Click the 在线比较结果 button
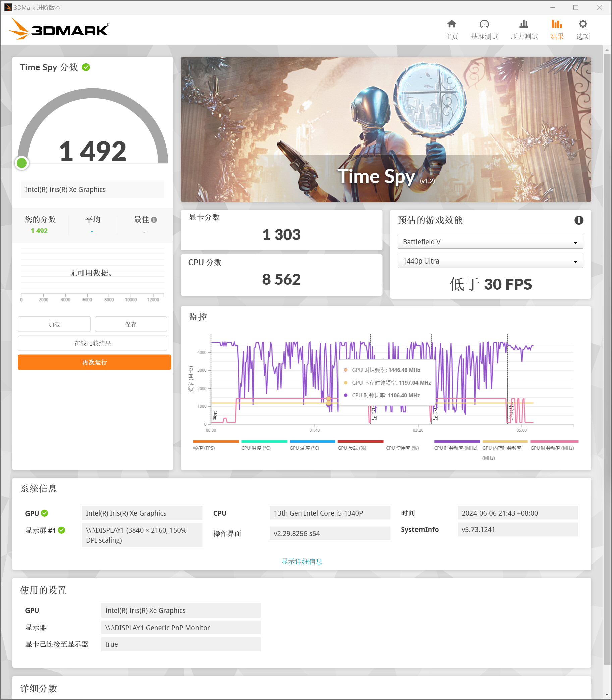Screen dimensions: 612x700 [x=92, y=343]
